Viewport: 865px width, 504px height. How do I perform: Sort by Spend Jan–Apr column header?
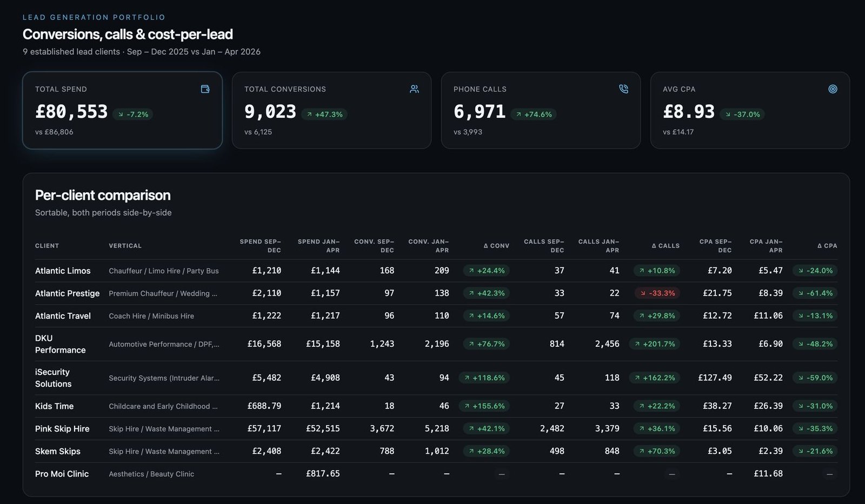click(x=318, y=246)
